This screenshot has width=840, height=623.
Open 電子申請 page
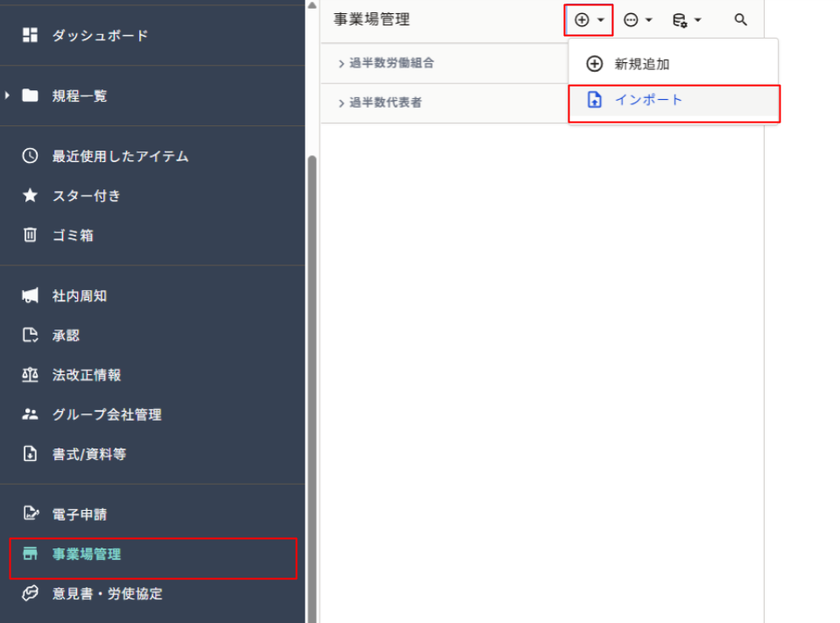(80, 514)
